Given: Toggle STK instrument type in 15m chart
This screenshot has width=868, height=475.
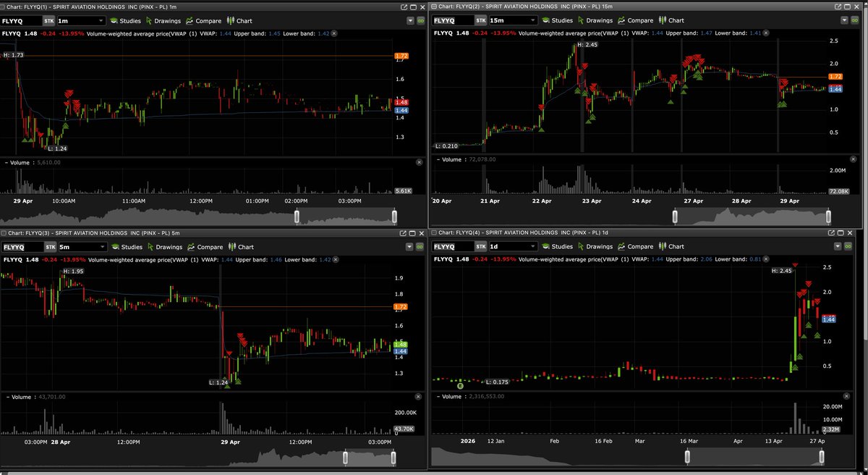Looking at the screenshot, I should click(x=480, y=20).
